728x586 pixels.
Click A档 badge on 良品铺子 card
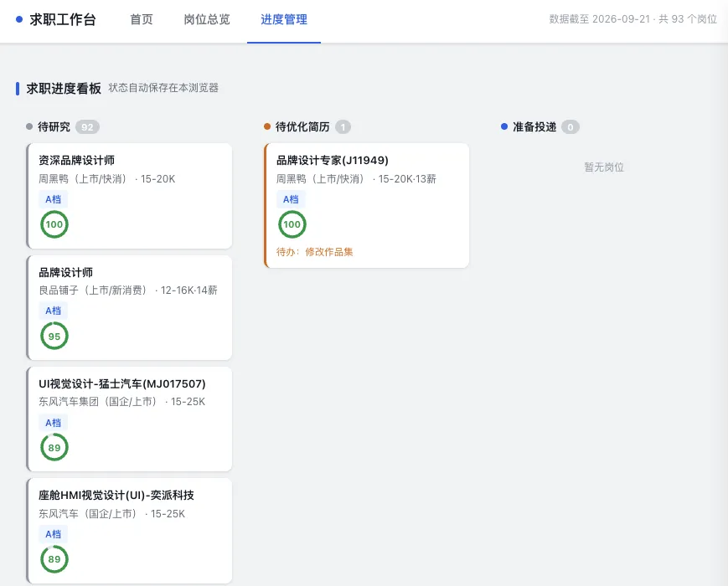54,311
